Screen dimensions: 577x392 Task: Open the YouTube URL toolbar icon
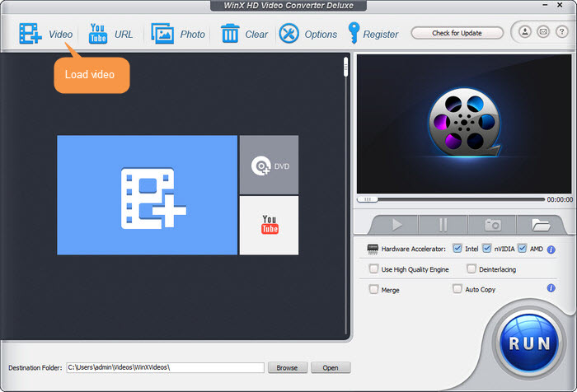click(98, 34)
